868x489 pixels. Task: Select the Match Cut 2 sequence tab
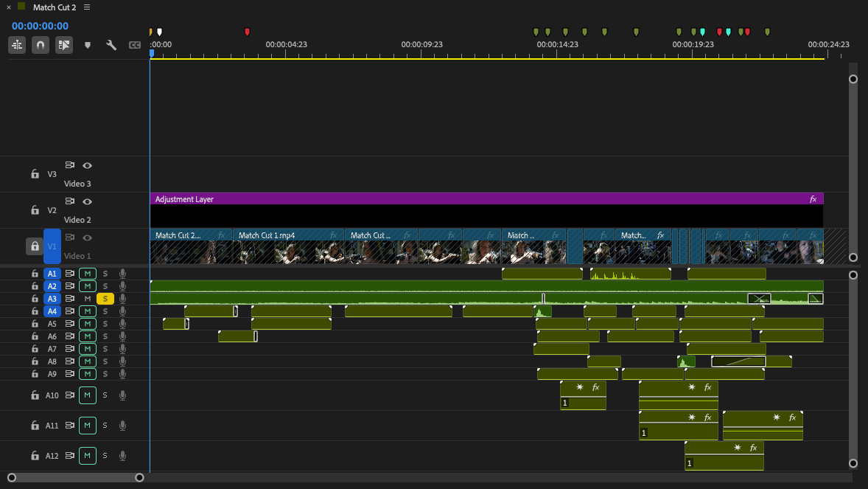(x=55, y=7)
